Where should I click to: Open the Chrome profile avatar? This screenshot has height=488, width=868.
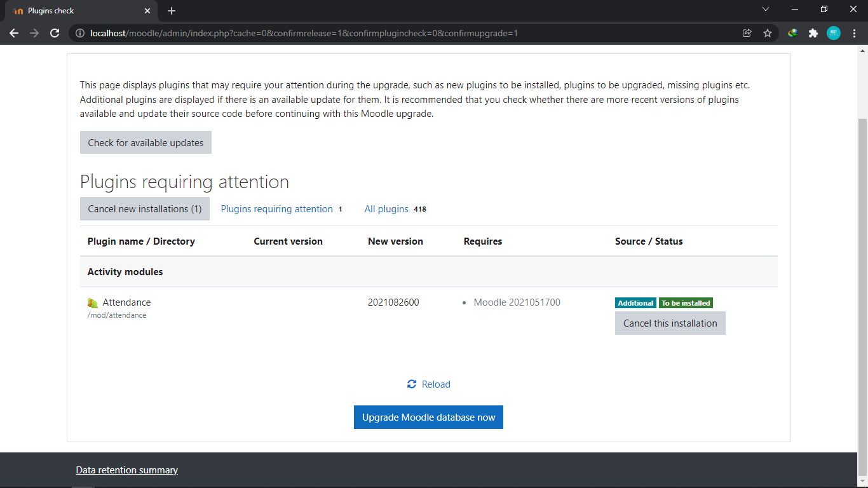tap(834, 33)
